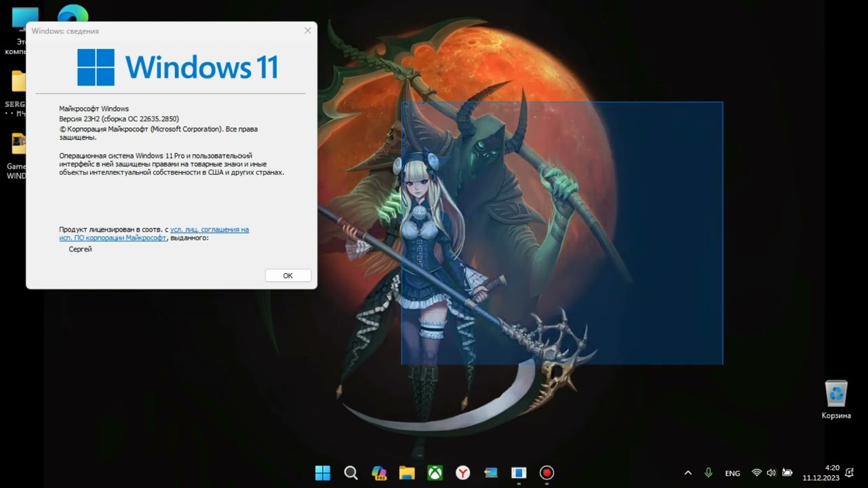Image resolution: width=868 pixels, height=488 pixels.
Task: Click the green microphone tray icon
Action: [709, 473]
